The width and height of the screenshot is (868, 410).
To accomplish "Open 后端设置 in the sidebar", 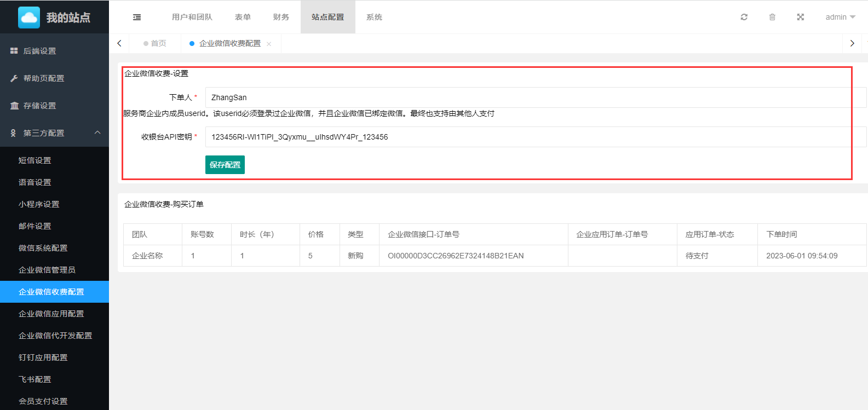I will (39, 51).
